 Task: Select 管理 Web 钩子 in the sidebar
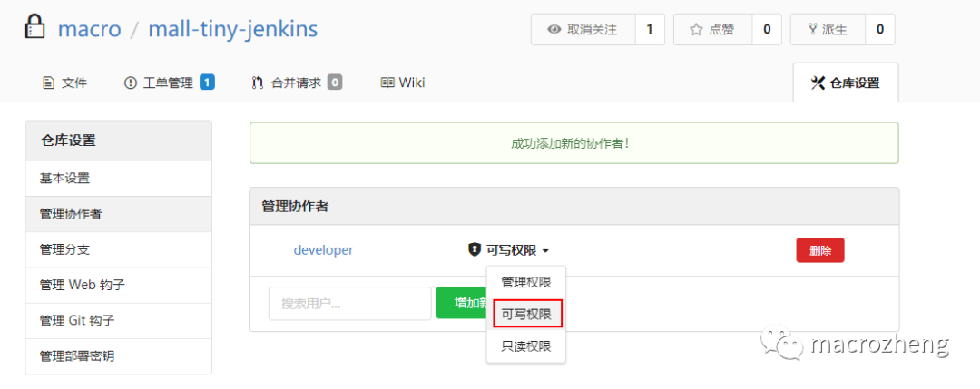[119, 286]
